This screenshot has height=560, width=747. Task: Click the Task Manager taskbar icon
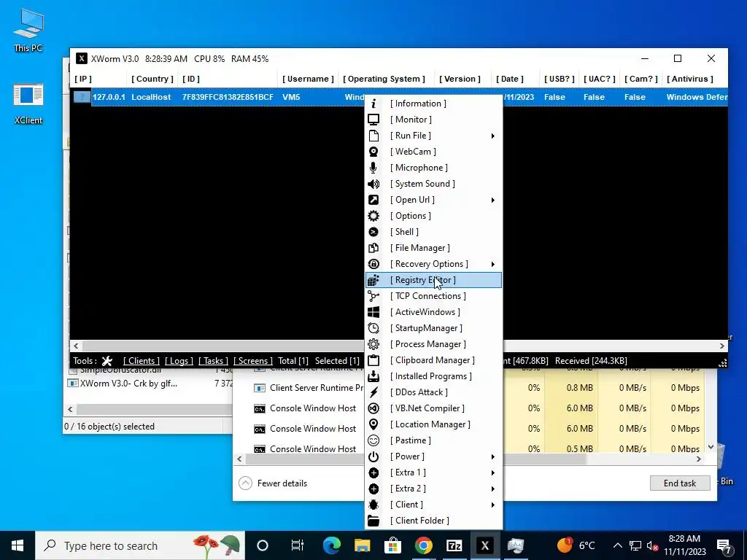tap(516, 545)
